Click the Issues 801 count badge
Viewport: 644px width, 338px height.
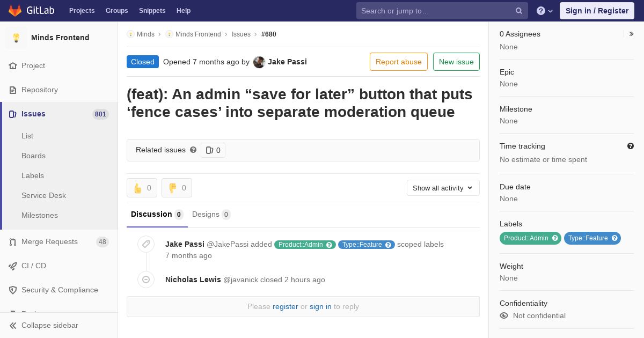coord(100,114)
